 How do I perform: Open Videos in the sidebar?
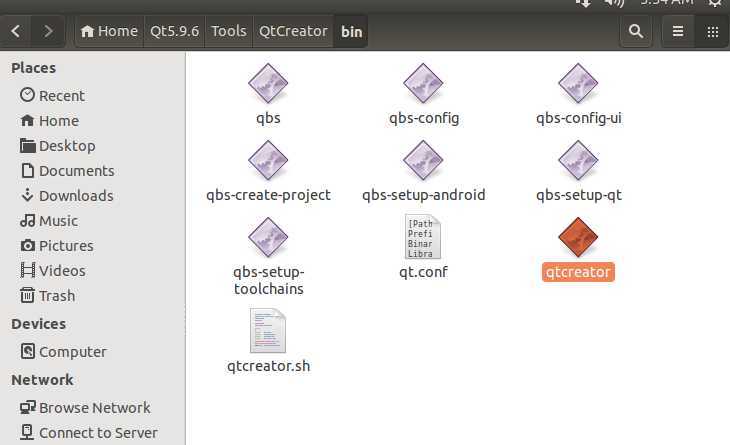pyautogui.click(x=53, y=270)
